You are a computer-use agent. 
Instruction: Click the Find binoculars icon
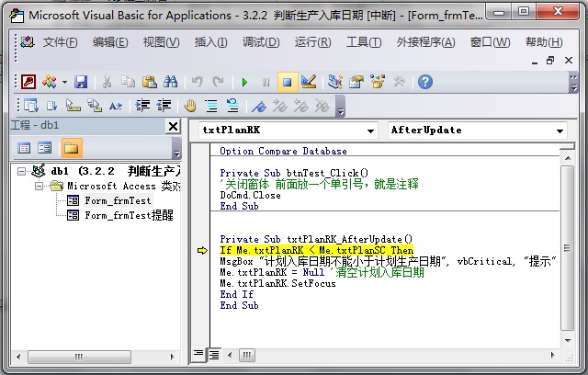point(170,82)
